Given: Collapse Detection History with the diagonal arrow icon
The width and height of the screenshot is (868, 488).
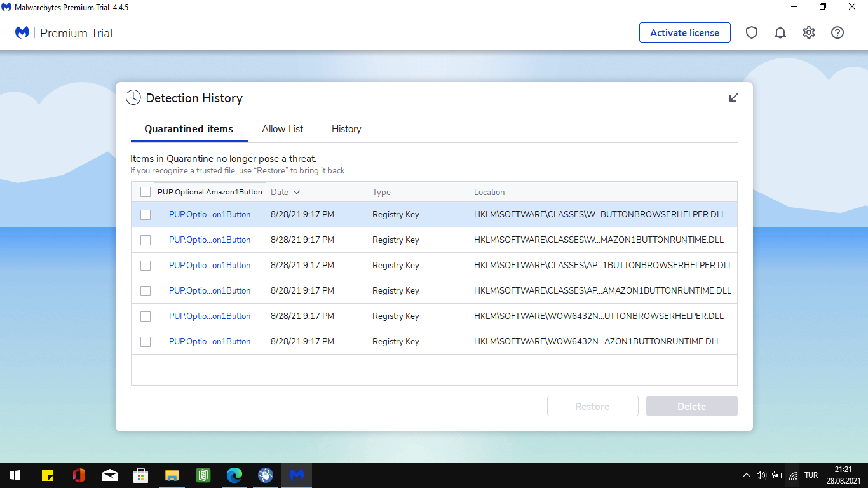Looking at the screenshot, I should tap(733, 97).
